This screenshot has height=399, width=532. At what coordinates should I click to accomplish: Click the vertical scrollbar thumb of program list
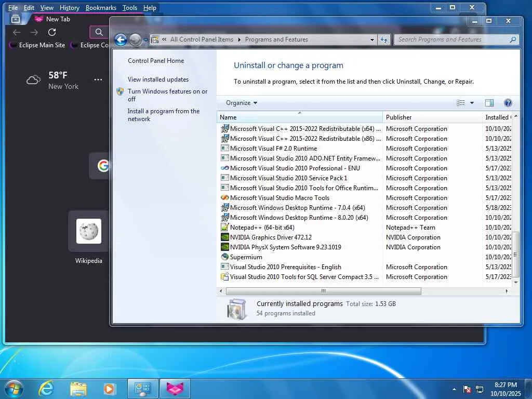[x=516, y=255]
